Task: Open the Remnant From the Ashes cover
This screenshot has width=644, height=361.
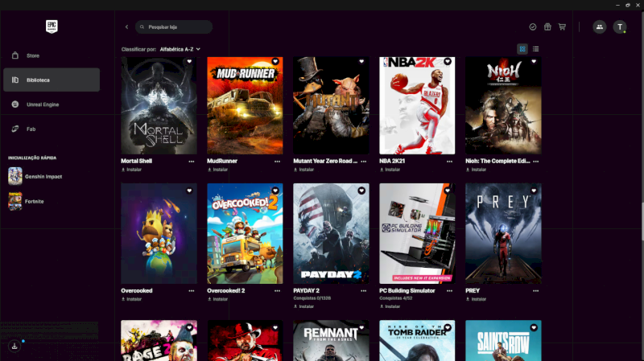Action: (x=331, y=340)
